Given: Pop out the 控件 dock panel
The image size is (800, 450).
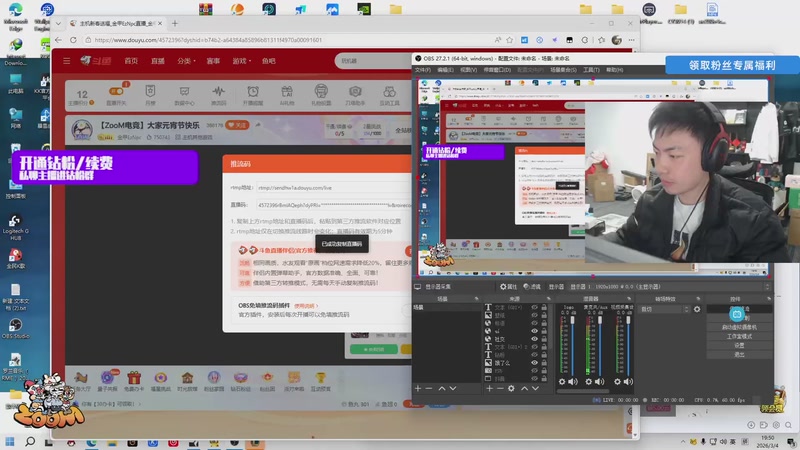Looking at the screenshot, I should [x=768, y=298].
